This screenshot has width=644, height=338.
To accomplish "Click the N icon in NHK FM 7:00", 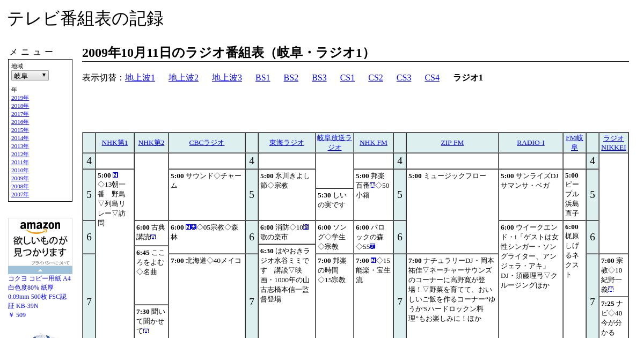I will pyautogui.click(x=374, y=260).
